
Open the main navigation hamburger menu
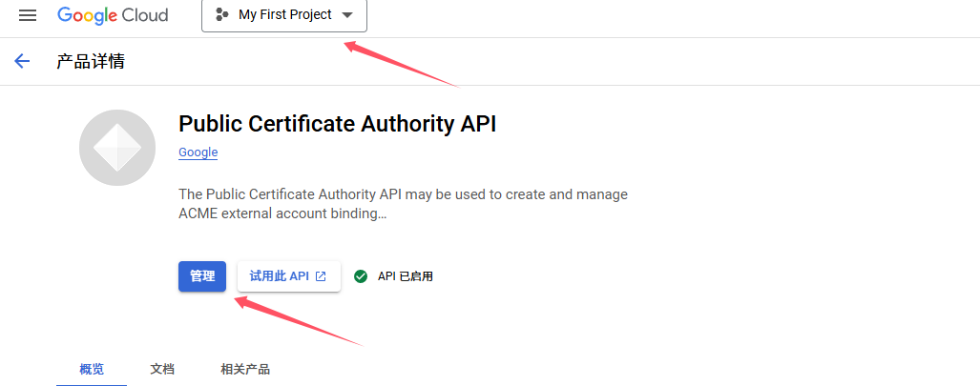click(x=28, y=15)
